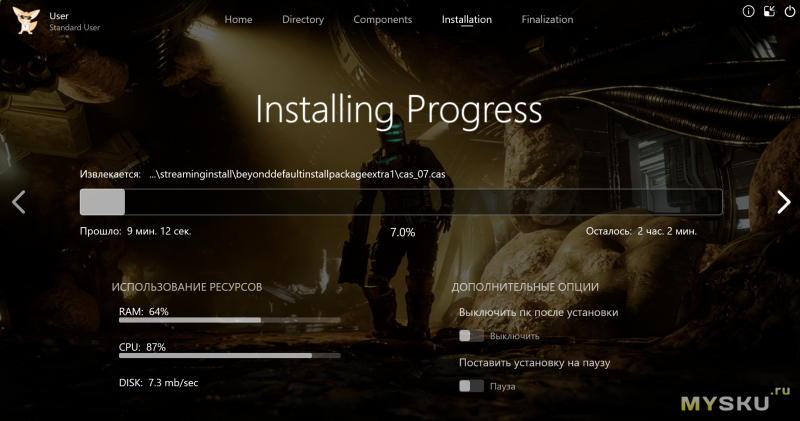
Task: Click the CPU usage bar
Action: 228,355
